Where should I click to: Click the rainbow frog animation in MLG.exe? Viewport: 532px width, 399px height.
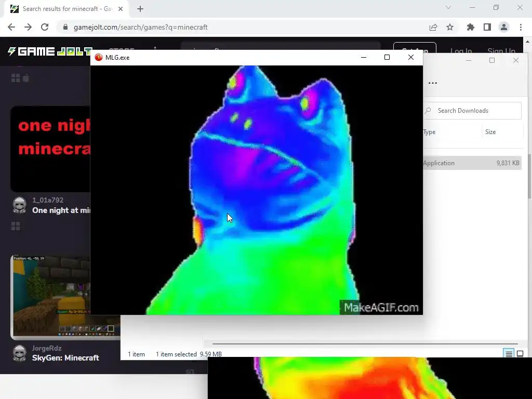tap(257, 190)
